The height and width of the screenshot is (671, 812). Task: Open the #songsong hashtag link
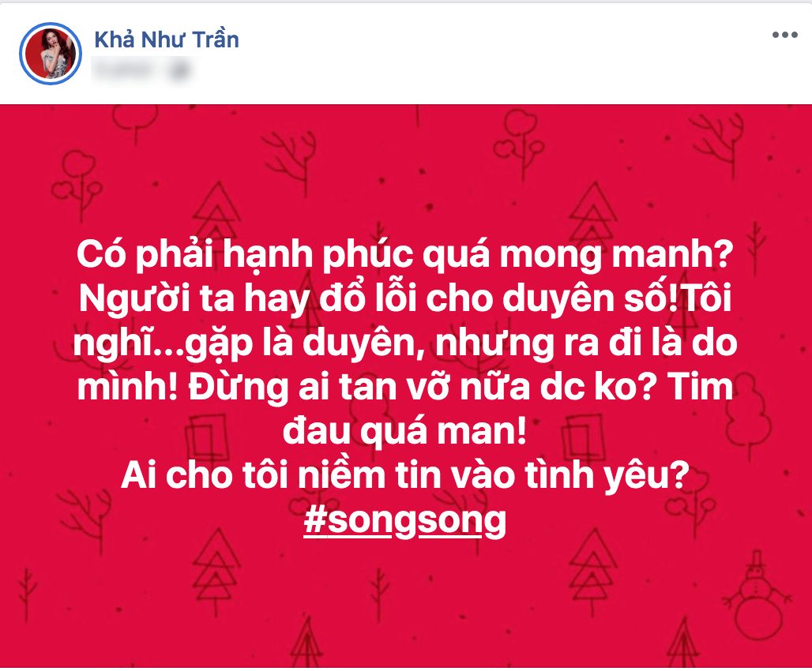[404, 520]
